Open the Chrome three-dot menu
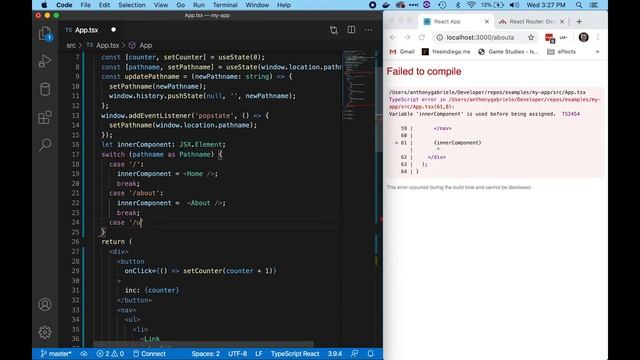 click(598, 37)
